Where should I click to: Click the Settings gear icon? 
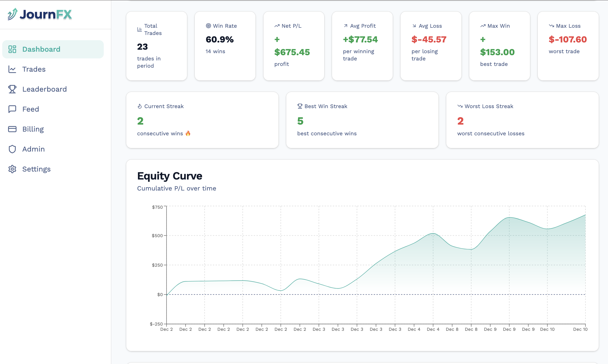pyautogui.click(x=12, y=169)
